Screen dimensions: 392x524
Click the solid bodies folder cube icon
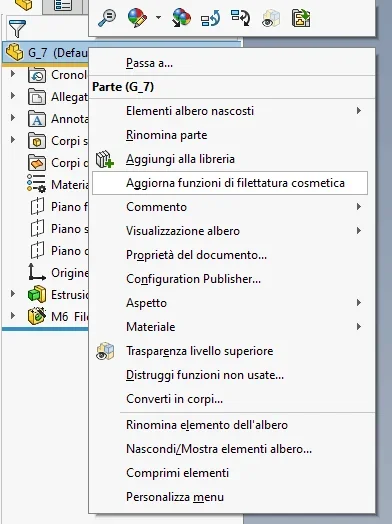click(37, 141)
